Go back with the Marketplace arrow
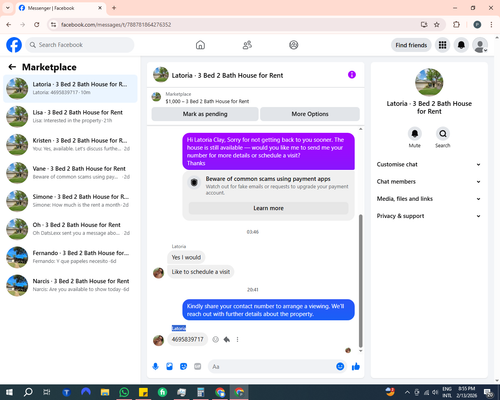The height and width of the screenshot is (400, 500). 12,67
